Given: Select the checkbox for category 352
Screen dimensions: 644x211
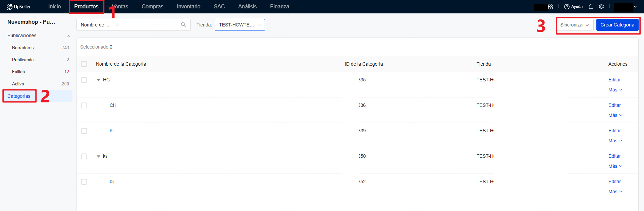Looking at the screenshot, I should [84, 182].
